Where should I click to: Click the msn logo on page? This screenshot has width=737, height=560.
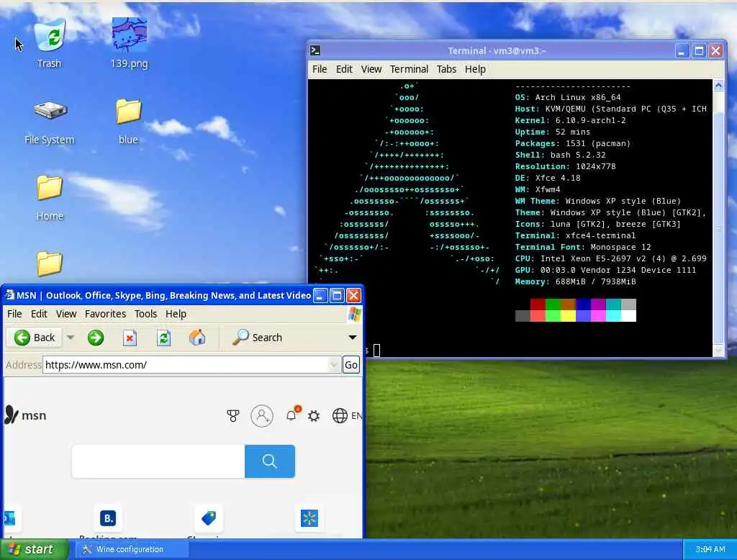coord(25,415)
